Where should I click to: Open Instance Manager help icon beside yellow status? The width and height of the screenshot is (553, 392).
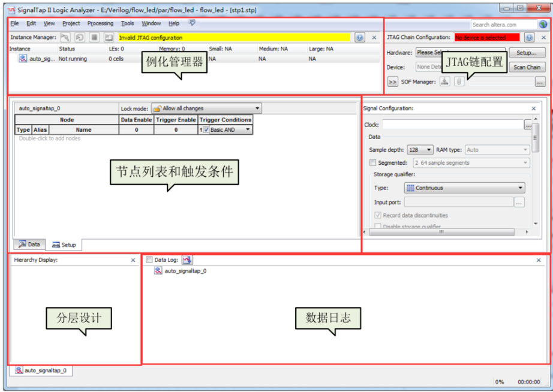[360, 37]
